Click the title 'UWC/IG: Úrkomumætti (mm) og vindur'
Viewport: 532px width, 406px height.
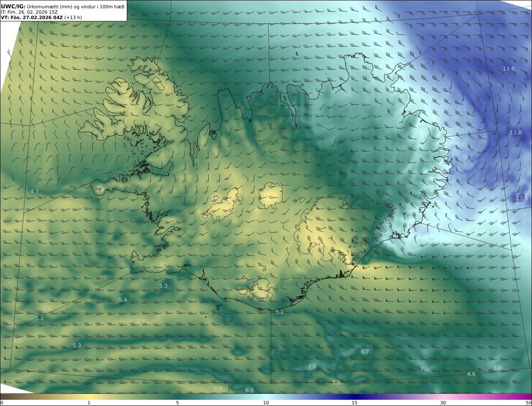63,6
